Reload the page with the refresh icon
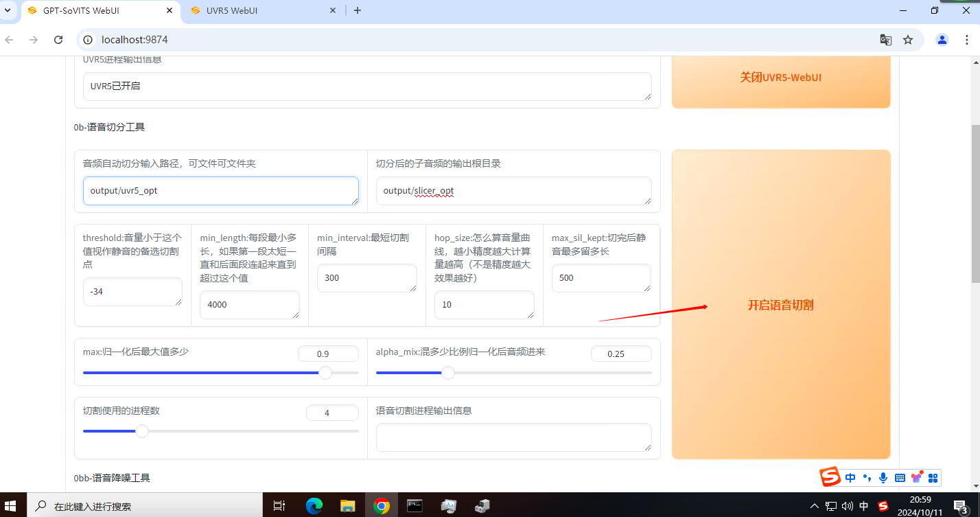 pos(58,40)
